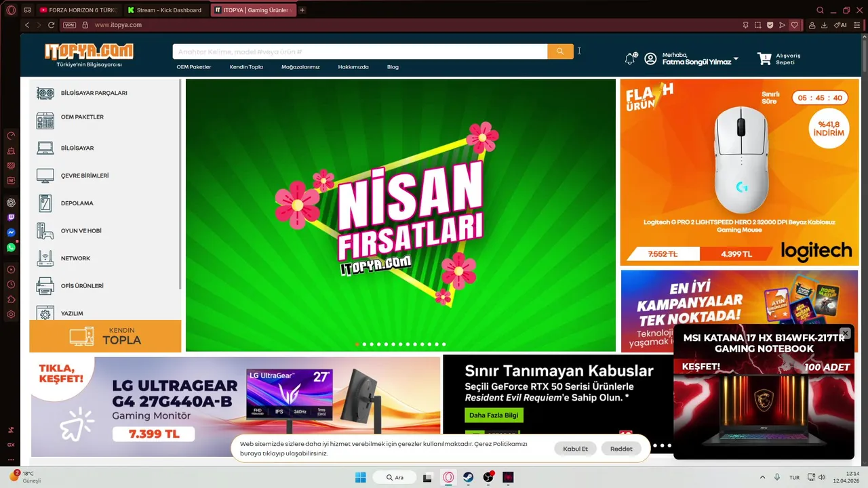The height and width of the screenshot is (488, 868).
Task: Open the easy setup sliders icon
Action: coord(857,25)
